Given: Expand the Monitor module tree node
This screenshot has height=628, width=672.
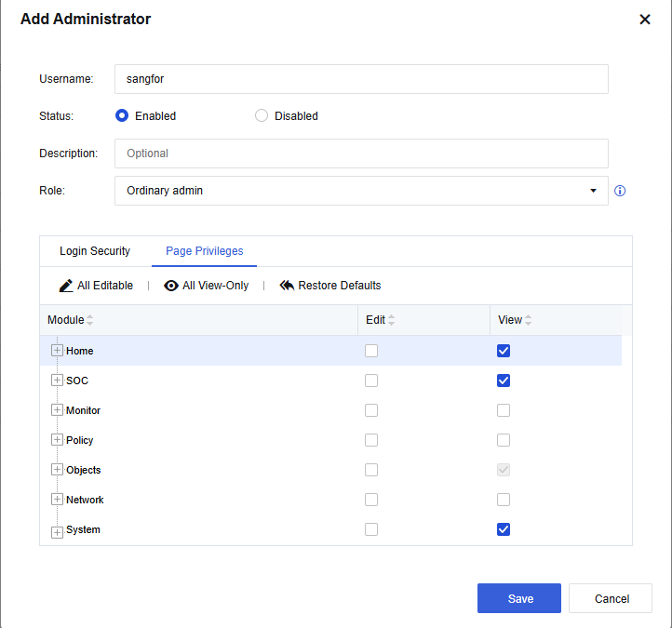Looking at the screenshot, I should pos(57,410).
